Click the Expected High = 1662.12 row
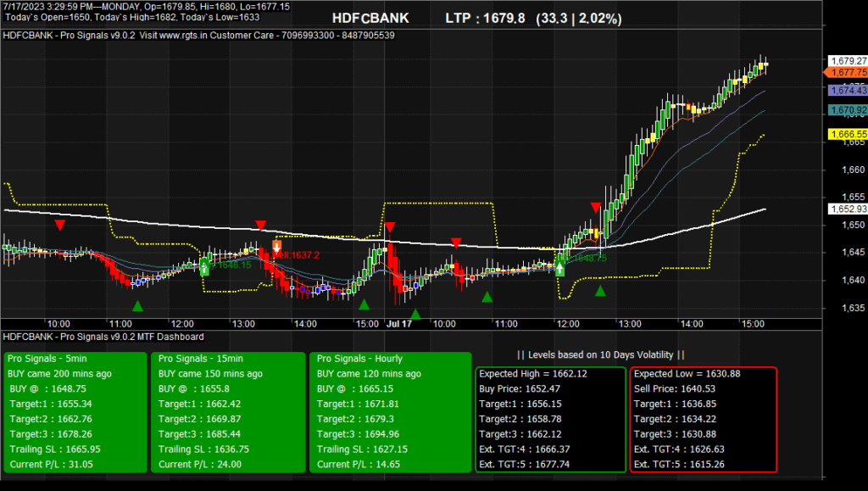Image resolution: width=868 pixels, height=491 pixels. [x=533, y=374]
